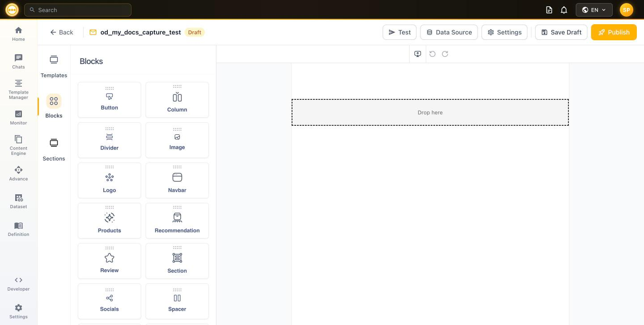Open Template Manager in the sidebar

click(x=18, y=89)
